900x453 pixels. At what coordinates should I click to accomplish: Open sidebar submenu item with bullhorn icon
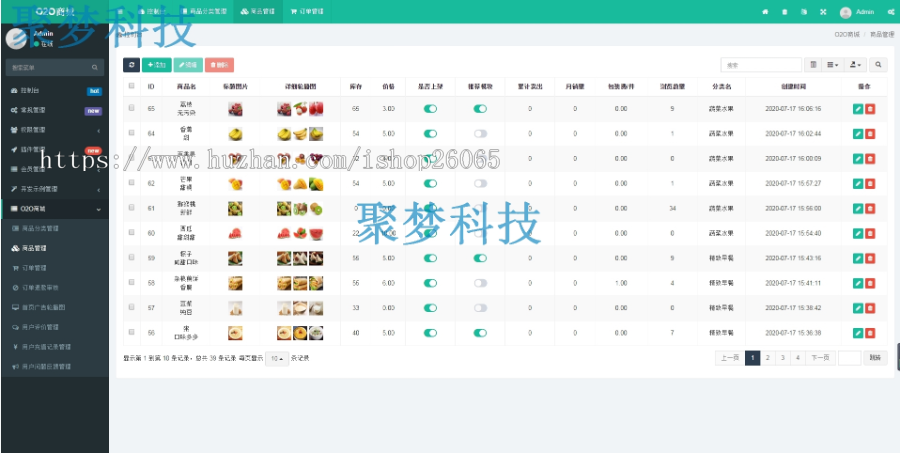coord(55,366)
